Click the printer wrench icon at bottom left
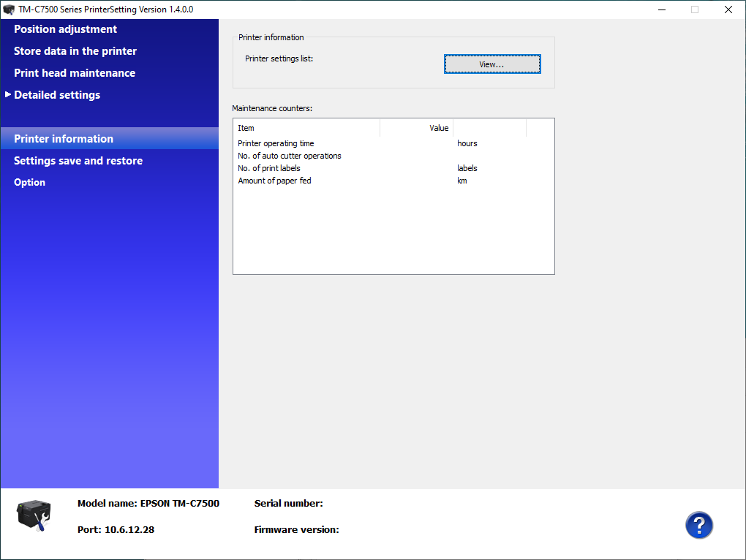The image size is (746, 560). coord(32,515)
